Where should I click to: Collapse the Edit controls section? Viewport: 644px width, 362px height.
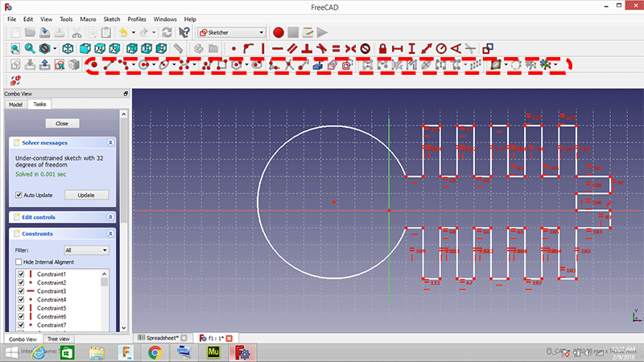[x=110, y=216]
